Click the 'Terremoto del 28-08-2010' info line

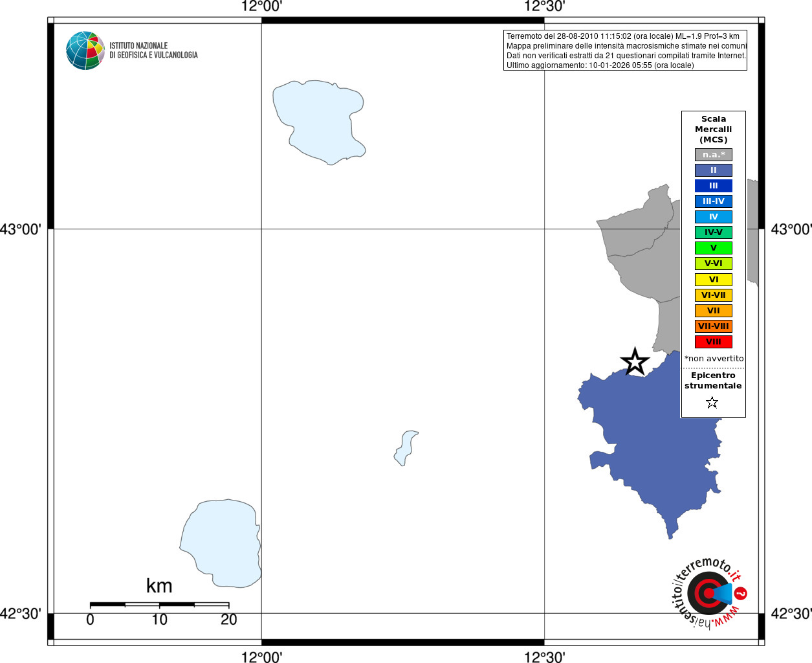pos(623,36)
